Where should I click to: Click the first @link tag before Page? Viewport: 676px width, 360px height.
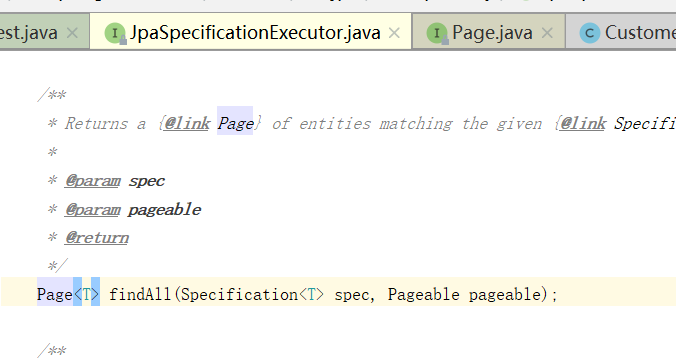tap(187, 124)
